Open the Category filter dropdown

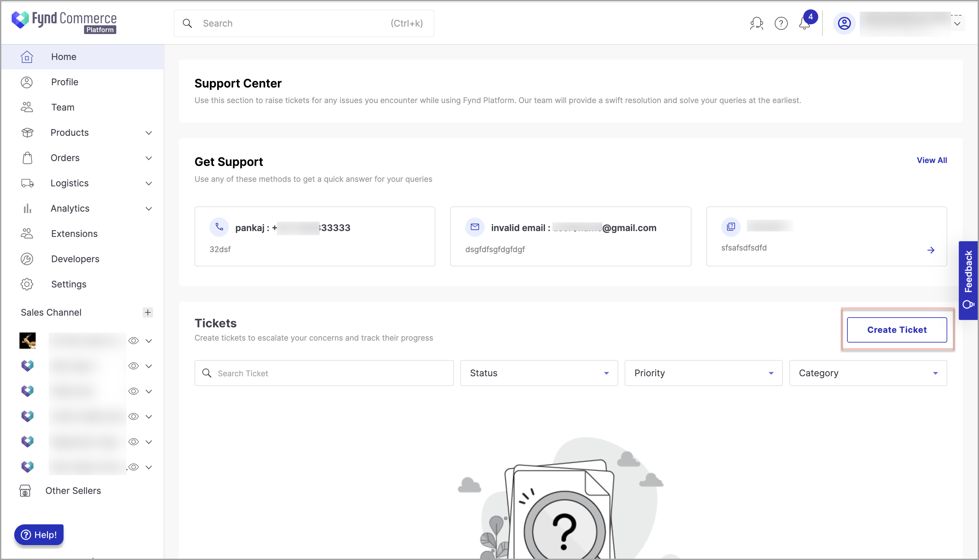pos(868,373)
